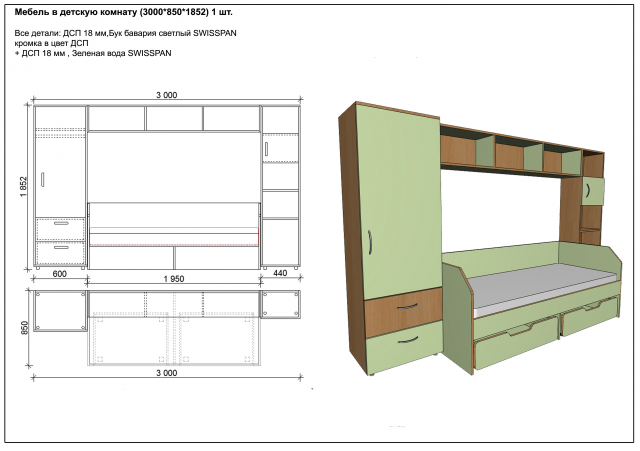Click the upper dashed wardrobe drawer in the front elevation

(x=60, y=229)
